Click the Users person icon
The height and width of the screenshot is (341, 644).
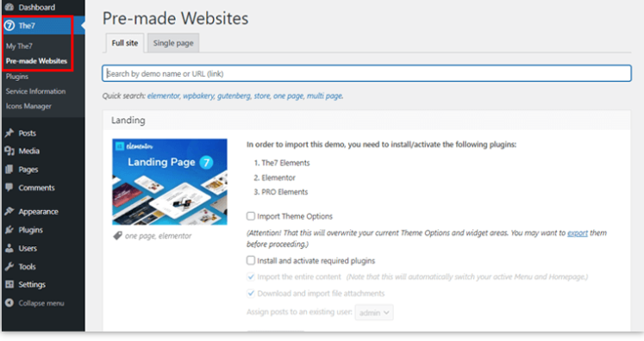pos(9,248)
